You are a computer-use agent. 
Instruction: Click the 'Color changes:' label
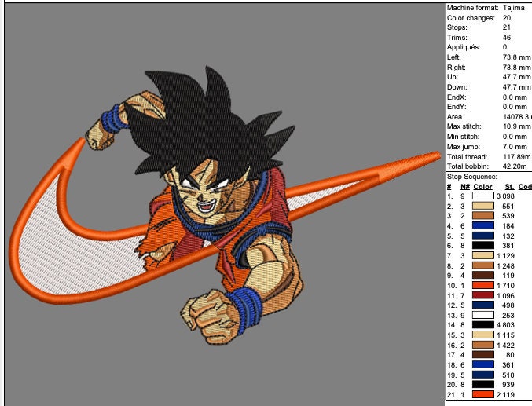pyautogui.click(x=471, y=18)
